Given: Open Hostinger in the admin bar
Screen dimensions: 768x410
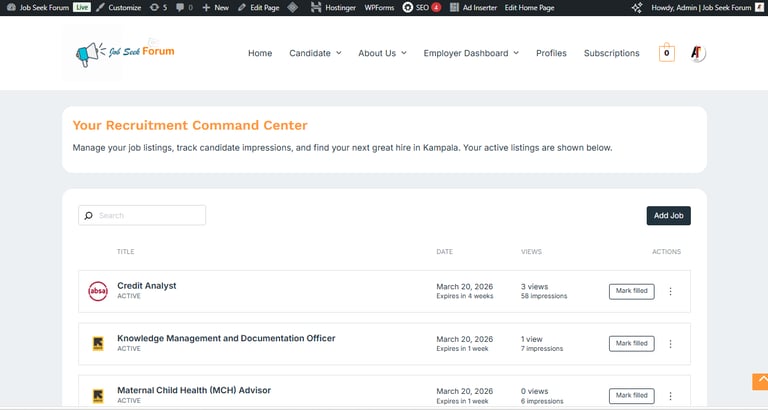Looking at the screenshot, I should pyautogui.click(x=333, y=7).
